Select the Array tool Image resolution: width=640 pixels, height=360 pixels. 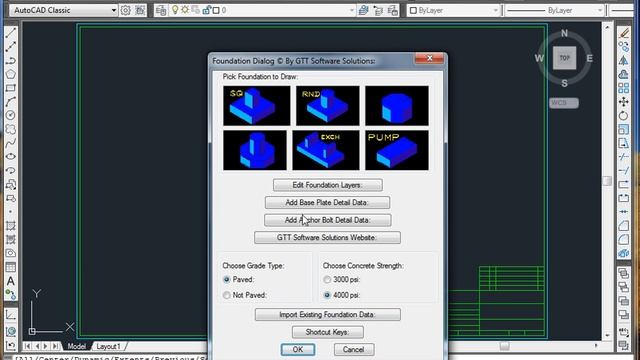[624, 88]
